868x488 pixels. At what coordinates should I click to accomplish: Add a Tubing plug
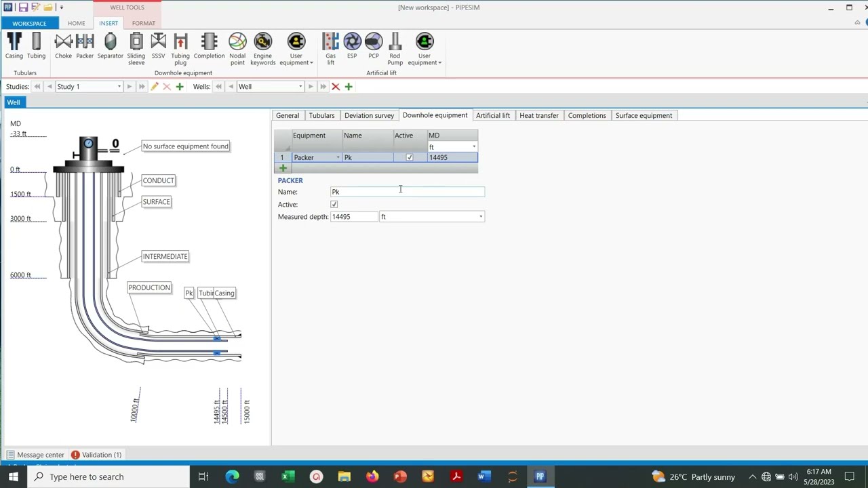[180, 49]
